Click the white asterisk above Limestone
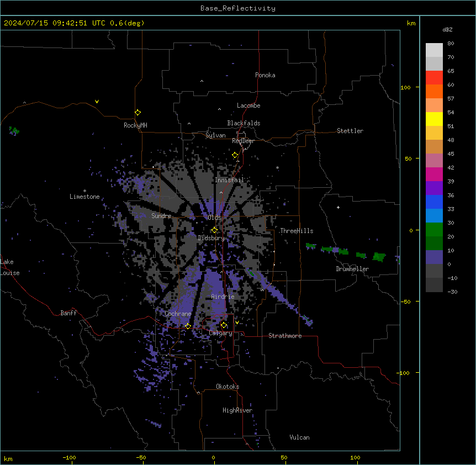 tap(84, 191)
